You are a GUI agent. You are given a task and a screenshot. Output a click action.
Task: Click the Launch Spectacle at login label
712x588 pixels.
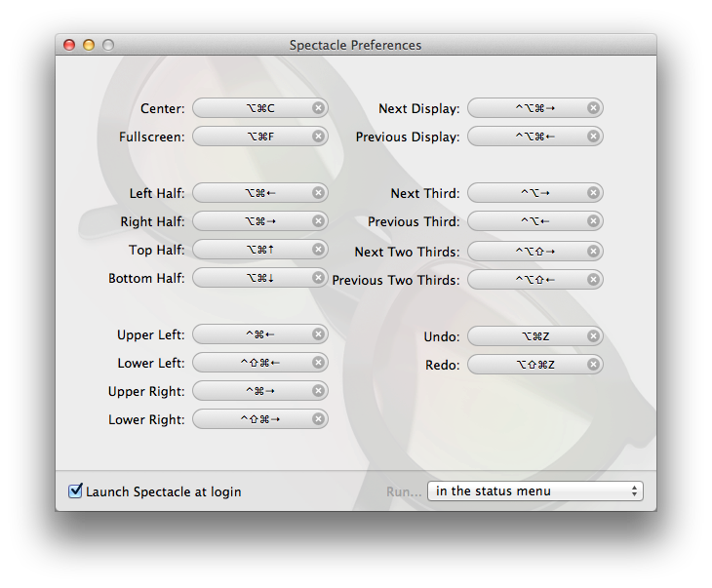(x=164, y=491)
